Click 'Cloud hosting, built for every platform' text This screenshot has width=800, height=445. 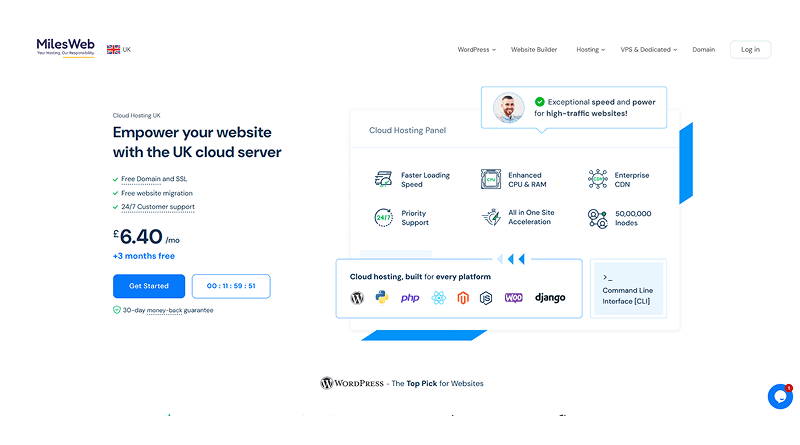coord(420,277)
